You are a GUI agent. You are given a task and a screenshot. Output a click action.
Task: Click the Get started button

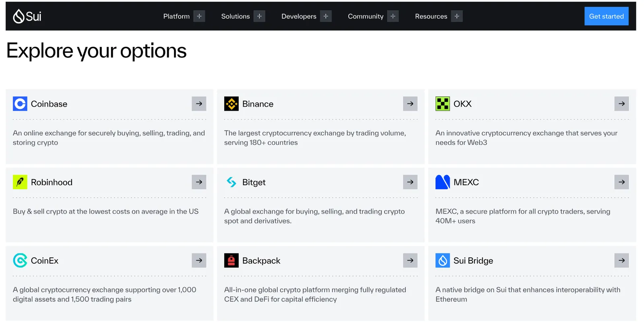(x=606, y=16)
